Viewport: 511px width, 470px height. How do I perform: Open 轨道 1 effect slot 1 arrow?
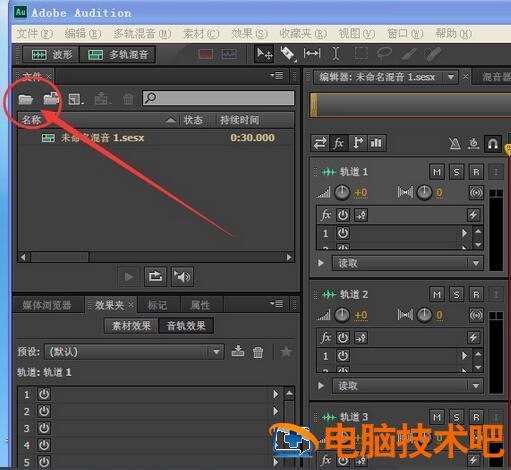pos(464,233)
